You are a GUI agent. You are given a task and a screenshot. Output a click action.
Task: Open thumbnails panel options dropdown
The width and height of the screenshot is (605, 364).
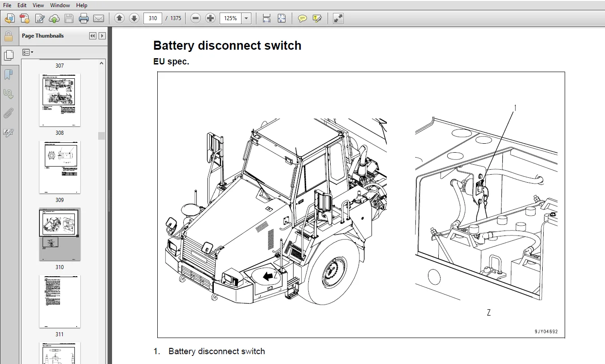(x=28, y=52)
